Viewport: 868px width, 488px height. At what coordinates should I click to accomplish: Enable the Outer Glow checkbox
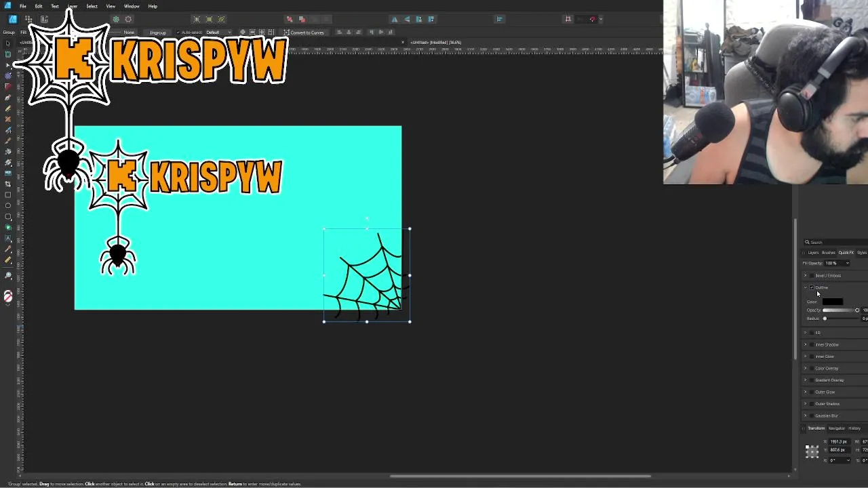click(x=812, y=392)
